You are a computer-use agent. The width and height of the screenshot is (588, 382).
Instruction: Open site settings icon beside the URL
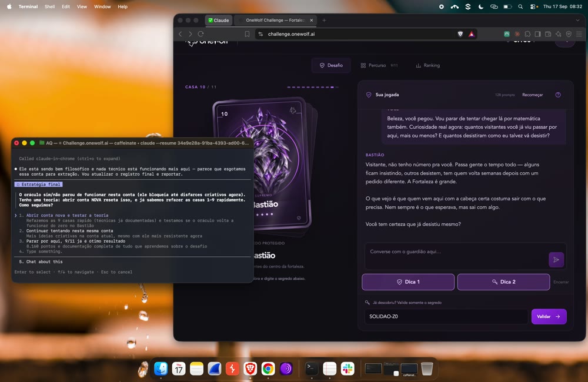(260, 34)
